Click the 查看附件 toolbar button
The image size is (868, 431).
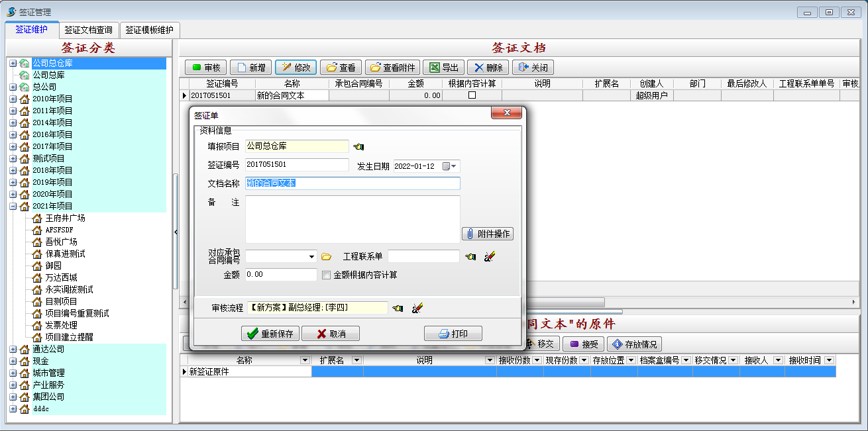[x=392, y=68]
